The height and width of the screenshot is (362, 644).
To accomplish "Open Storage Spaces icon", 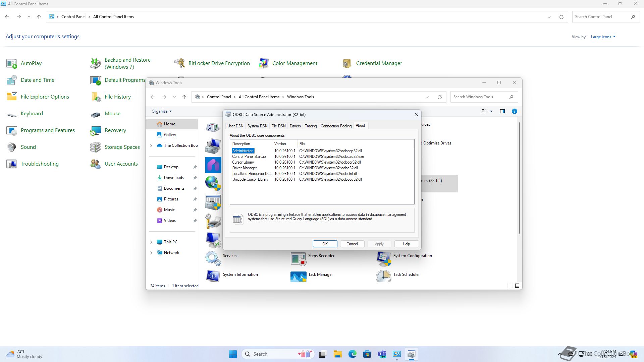I will coord(96,147).
